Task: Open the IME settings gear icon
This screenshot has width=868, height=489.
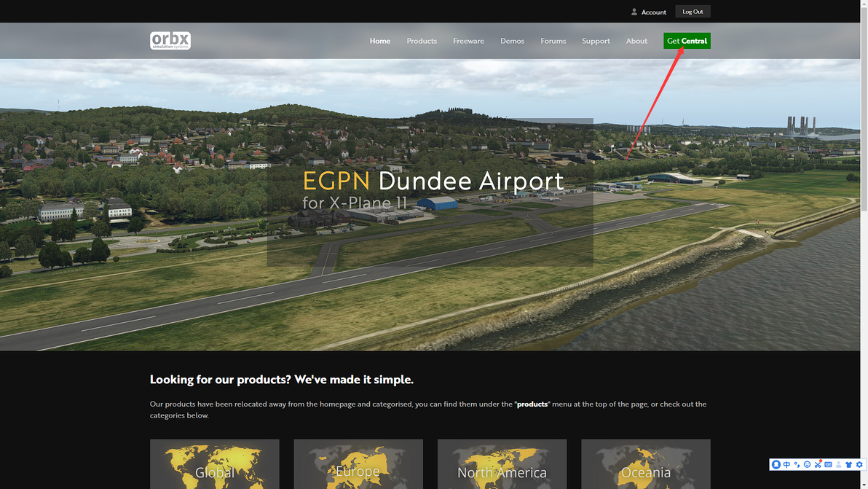Action: pyautogui.click(x=859, y=465)
